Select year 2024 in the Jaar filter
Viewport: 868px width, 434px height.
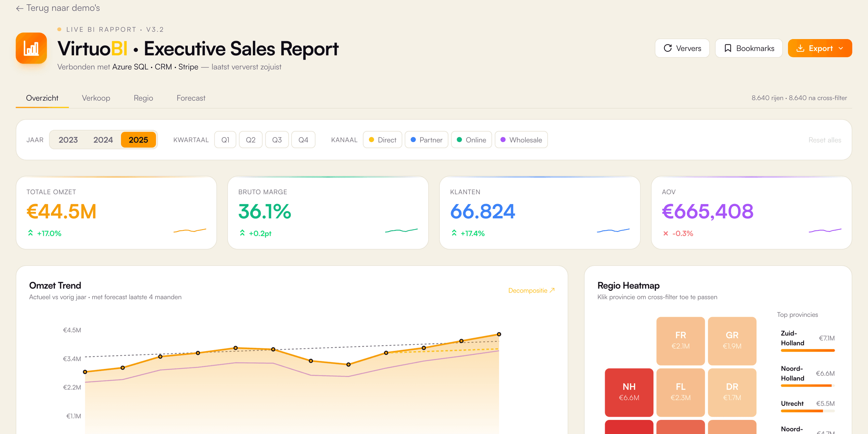click(x=103, y=140)
